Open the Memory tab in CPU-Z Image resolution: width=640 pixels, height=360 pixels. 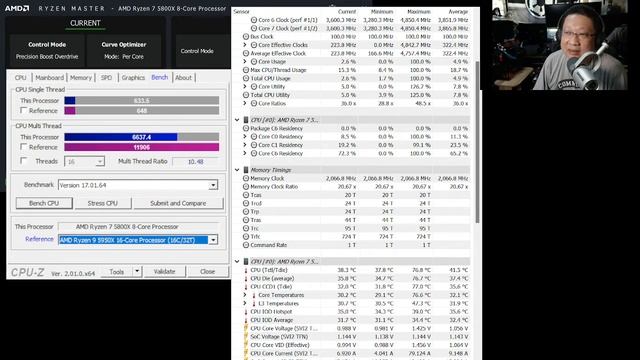(x=81, y=78)
